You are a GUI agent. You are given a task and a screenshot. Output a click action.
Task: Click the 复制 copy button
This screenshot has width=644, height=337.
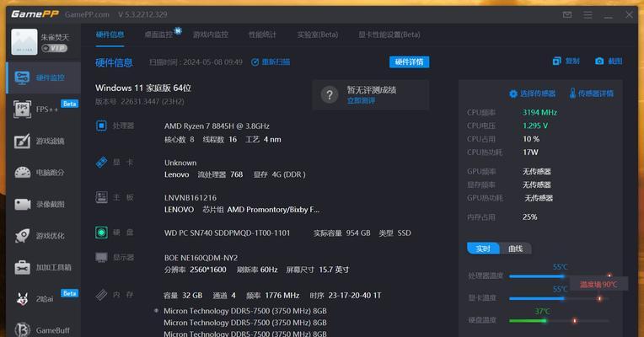(x=566, y=62)
